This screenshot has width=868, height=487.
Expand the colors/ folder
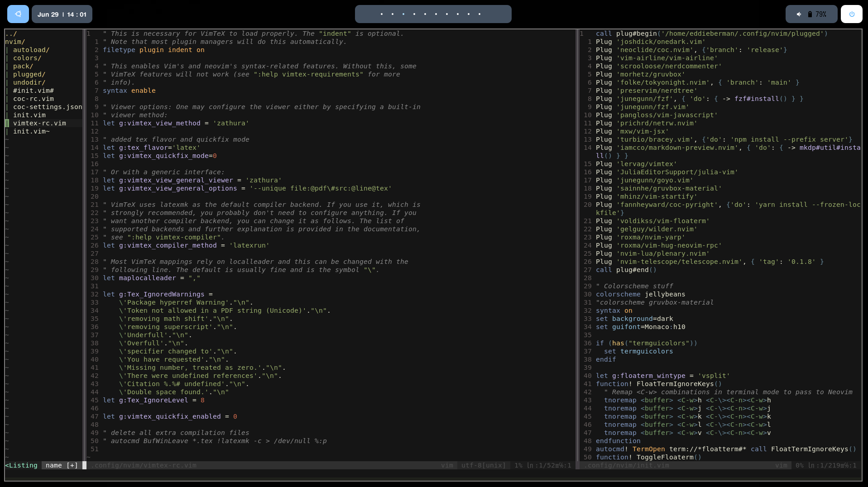27,58
